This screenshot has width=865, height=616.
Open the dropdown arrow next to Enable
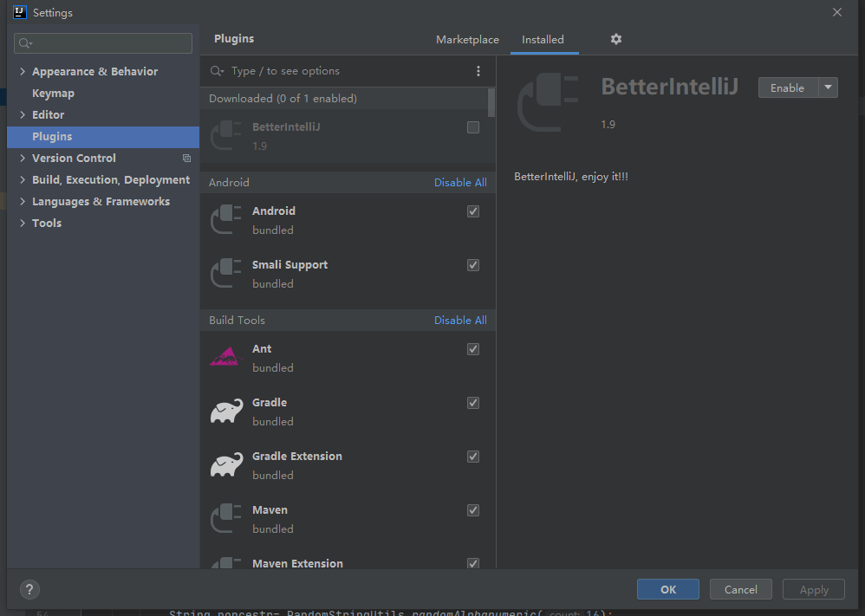pyautogui.click(x=828, y=88)
